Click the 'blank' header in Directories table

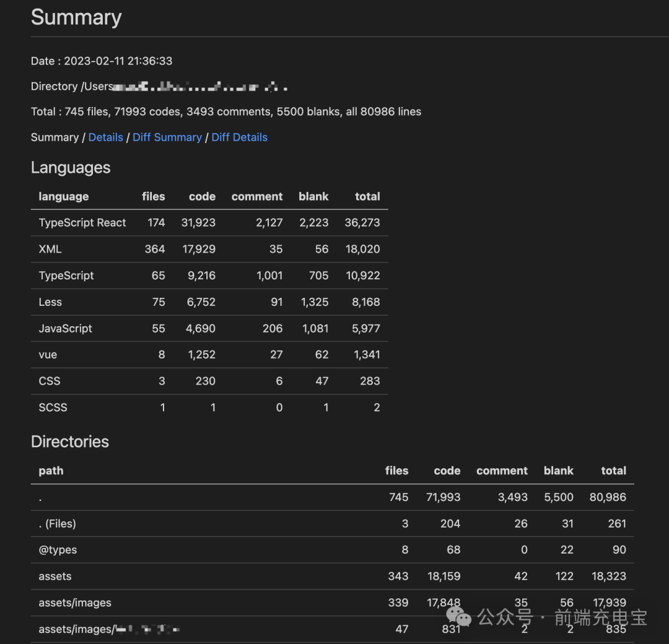point(559,471)
